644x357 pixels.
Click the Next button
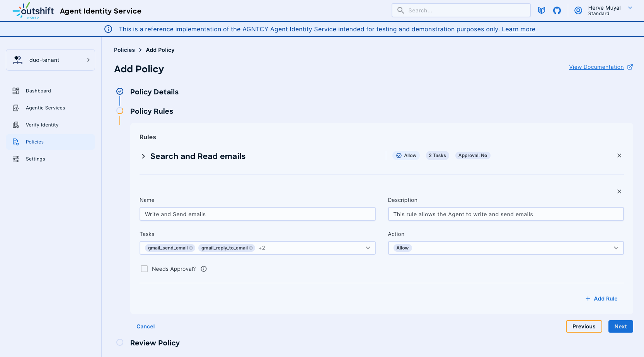pos(620,326)
